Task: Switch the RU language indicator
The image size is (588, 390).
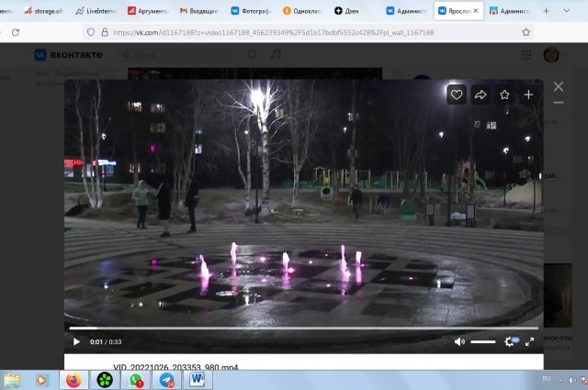Action: pyautogui.click(x=547, y=379)
